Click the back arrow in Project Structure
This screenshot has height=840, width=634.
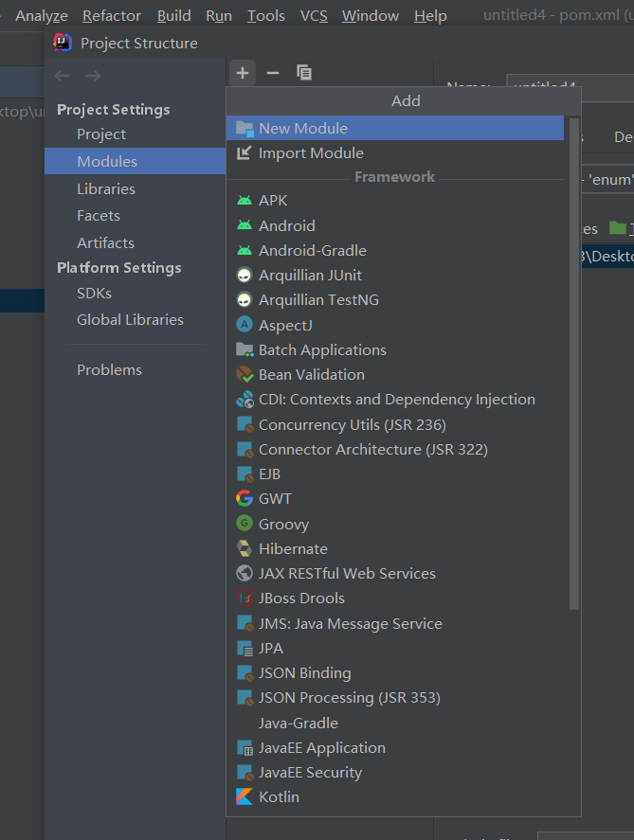(x=63, y=76)
